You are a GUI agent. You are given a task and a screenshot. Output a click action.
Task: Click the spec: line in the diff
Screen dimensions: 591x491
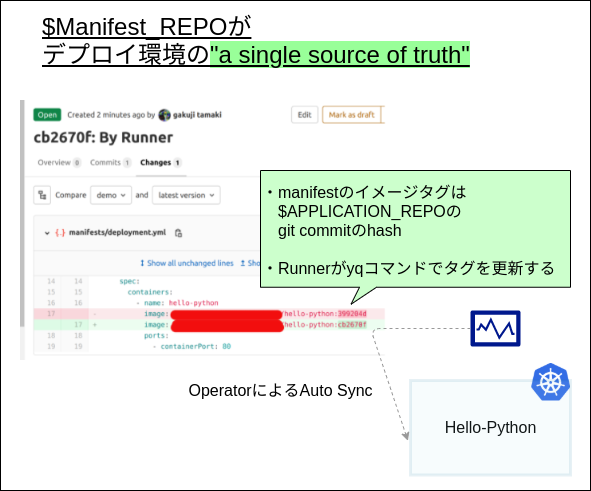[x=130, y=281]
